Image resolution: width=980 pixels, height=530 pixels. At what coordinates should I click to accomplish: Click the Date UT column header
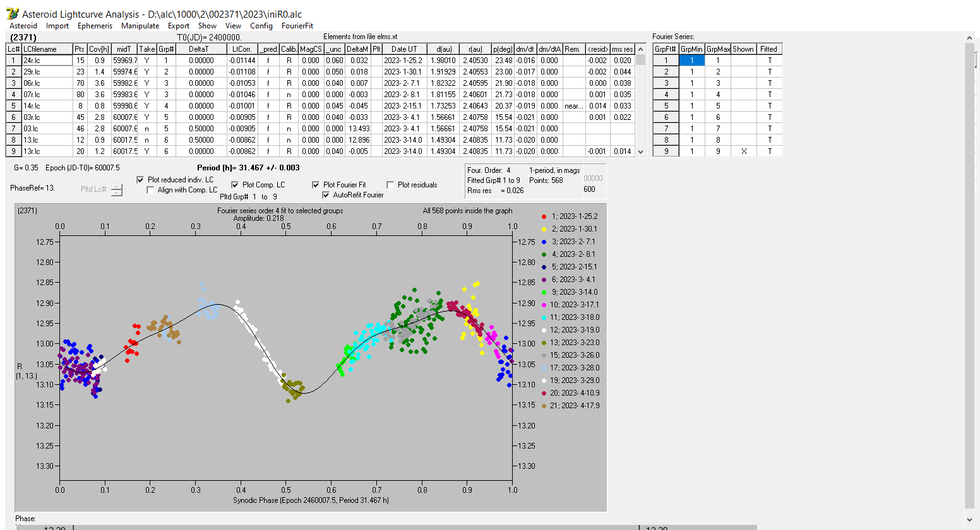(404, 49)
